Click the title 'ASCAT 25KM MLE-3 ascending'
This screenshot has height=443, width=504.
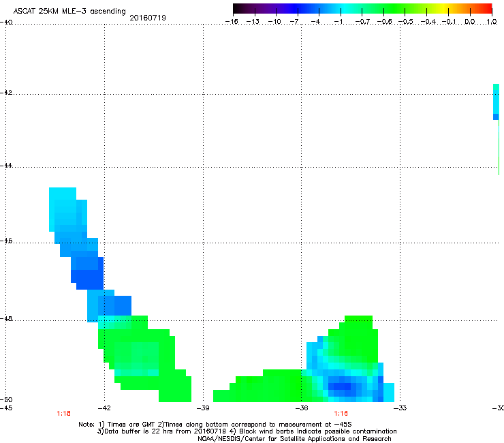coord(69,11)
